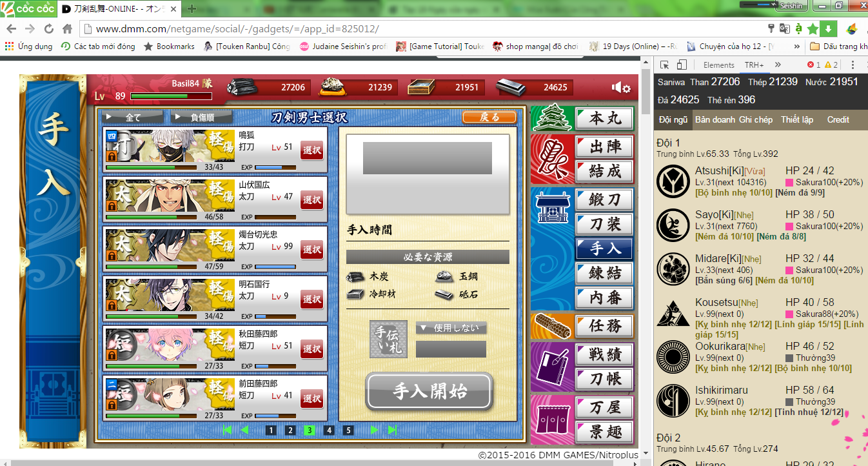Screen dimensions: 868x466
Task: Open the Bookmarks bookmark bar item
Action: click(x=169, y=46)
